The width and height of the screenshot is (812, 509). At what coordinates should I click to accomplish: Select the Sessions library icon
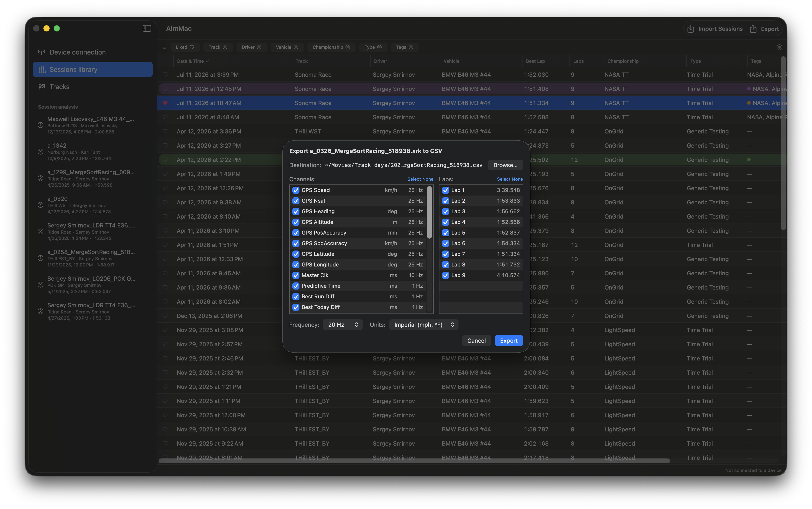point(41,69)
